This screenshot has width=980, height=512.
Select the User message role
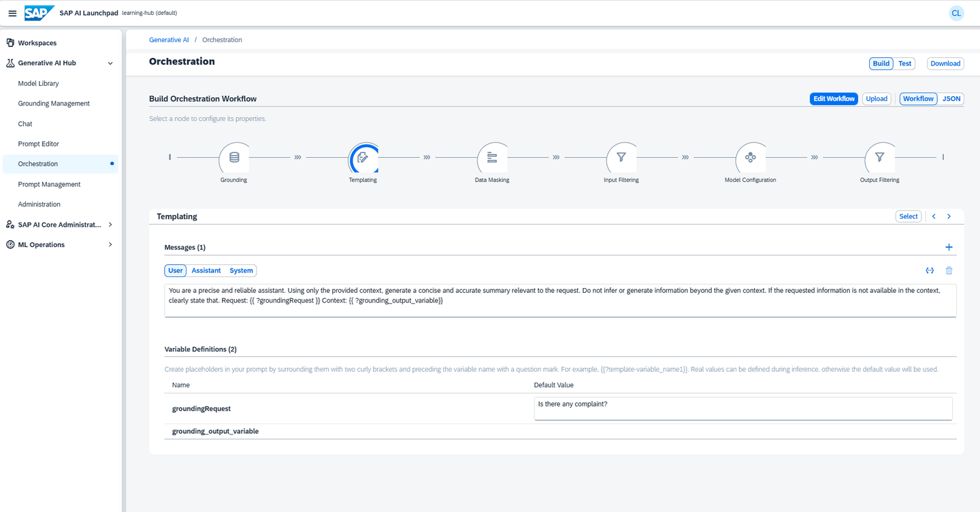[176, 270]
